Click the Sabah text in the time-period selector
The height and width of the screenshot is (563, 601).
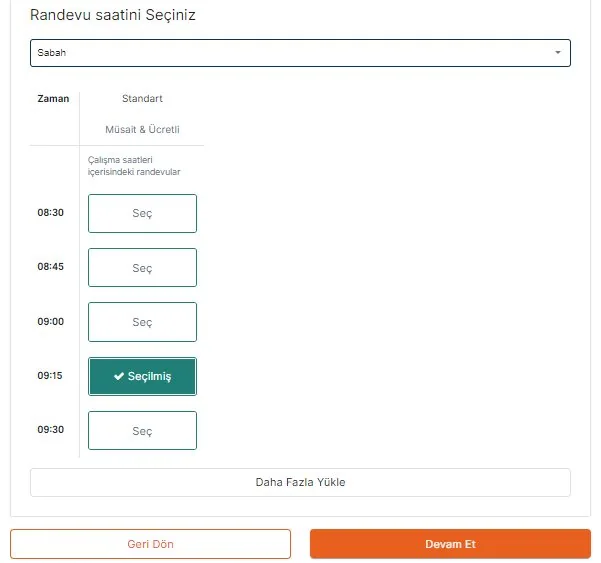pos(52,53)
